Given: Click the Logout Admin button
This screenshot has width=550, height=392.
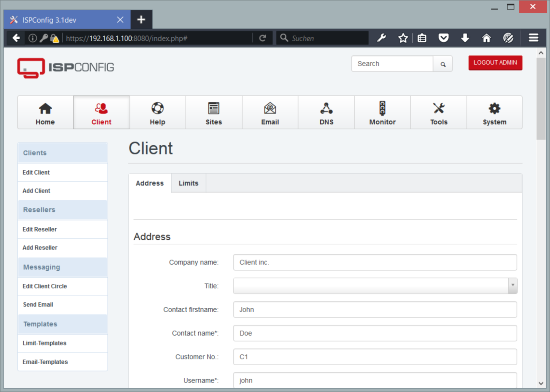Looking at the screenshot, I should 495,63.
